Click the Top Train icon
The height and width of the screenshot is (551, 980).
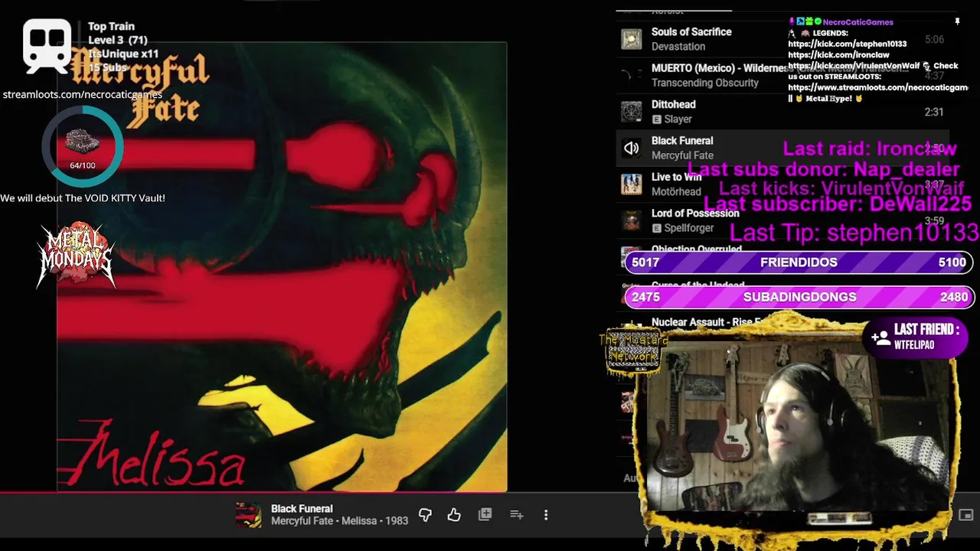(47, 44)
